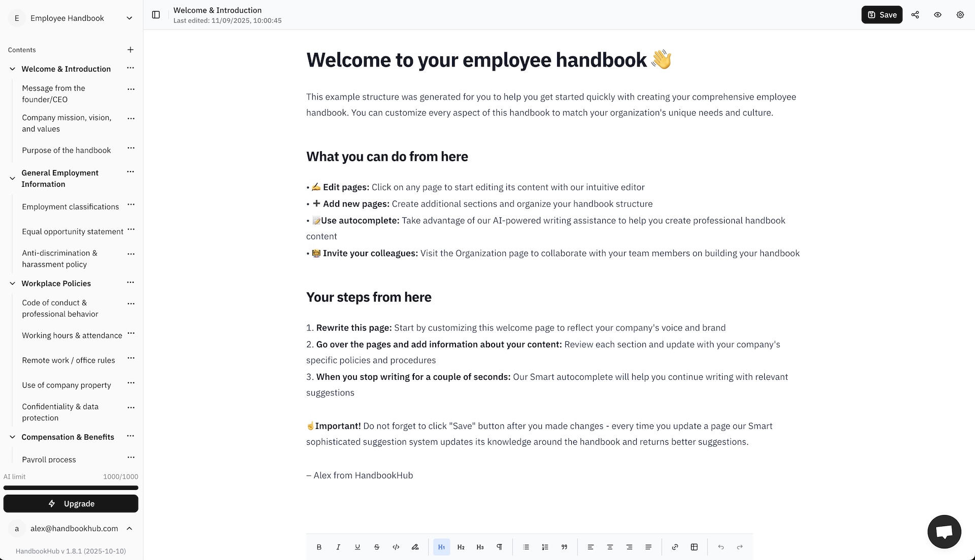The image size is (975, 560).
Task: Toggle underline formatting
Action: [x=357, y=547]
